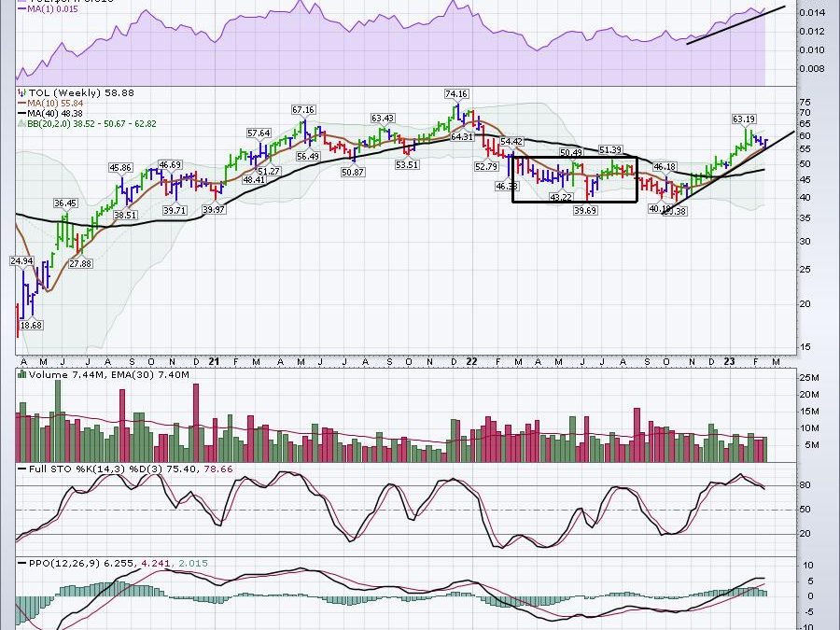This screenshot has height=630, width=840.
Task: Click the 50.87 price label
Action: pyautogui.click(x=353, y=173)
